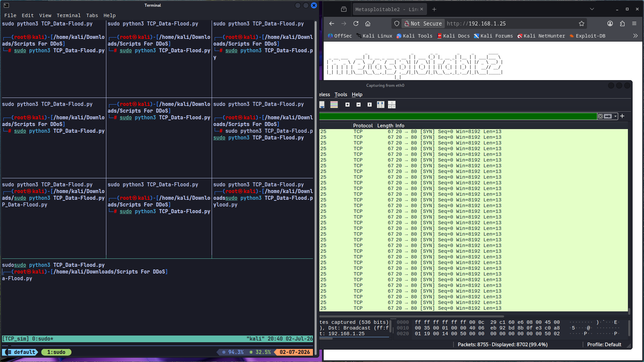The width and height of the screenshot is (644, 362).
Task: Apply the Wireshark display filter arrow
Action: [x=608, y=116]
